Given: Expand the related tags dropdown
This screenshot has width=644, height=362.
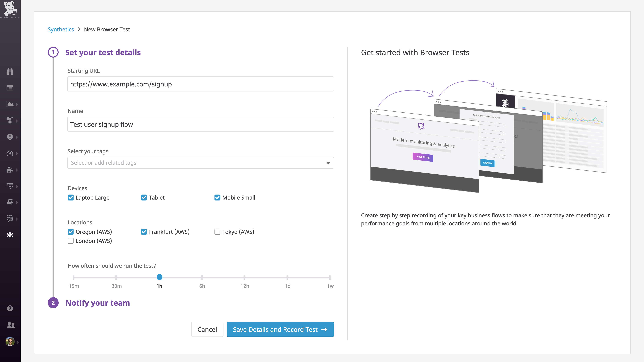Looking at the screenshot, I should click(328, 163).
